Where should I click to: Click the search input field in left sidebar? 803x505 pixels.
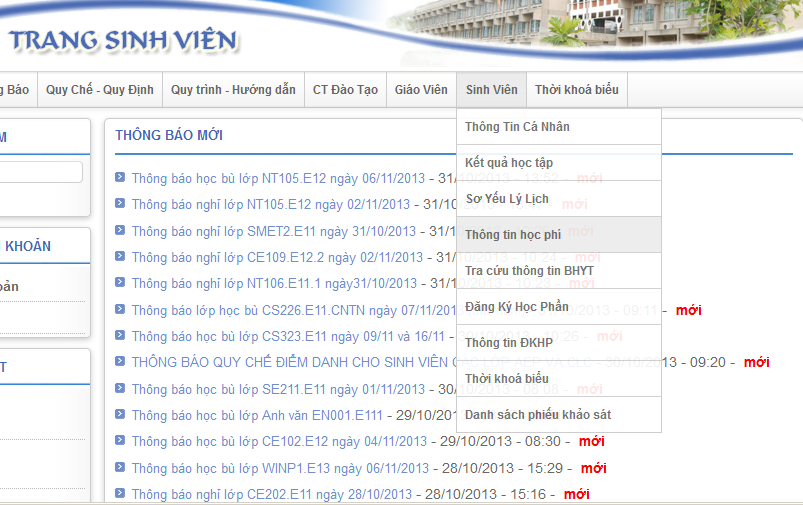pos(40,172)
